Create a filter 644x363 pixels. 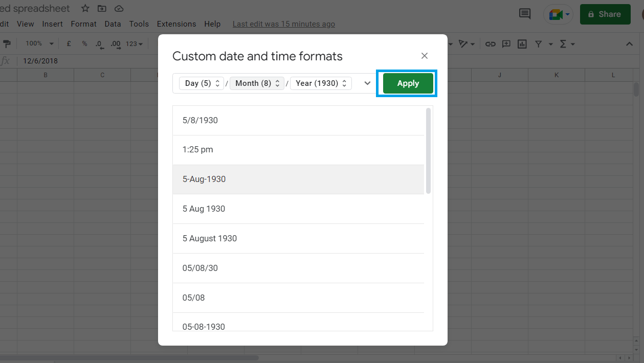click(538, 44)
